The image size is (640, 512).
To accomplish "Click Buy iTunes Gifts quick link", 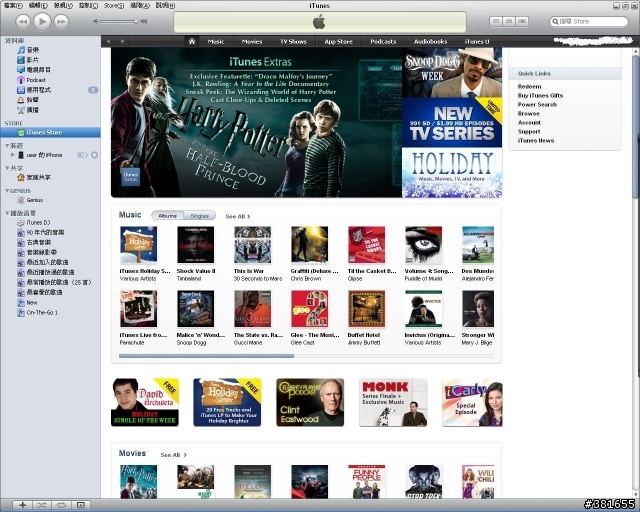I will pyautogui.click(x=540, y=96).
